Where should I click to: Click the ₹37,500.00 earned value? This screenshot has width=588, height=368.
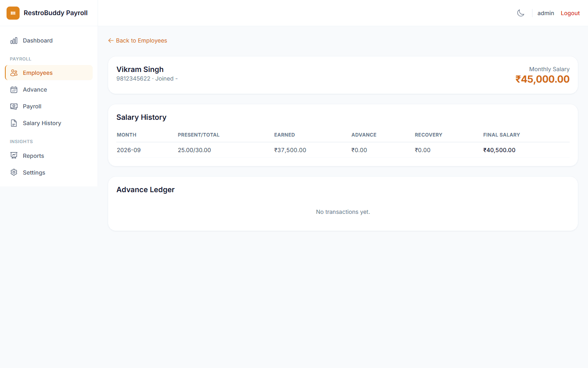290,150
